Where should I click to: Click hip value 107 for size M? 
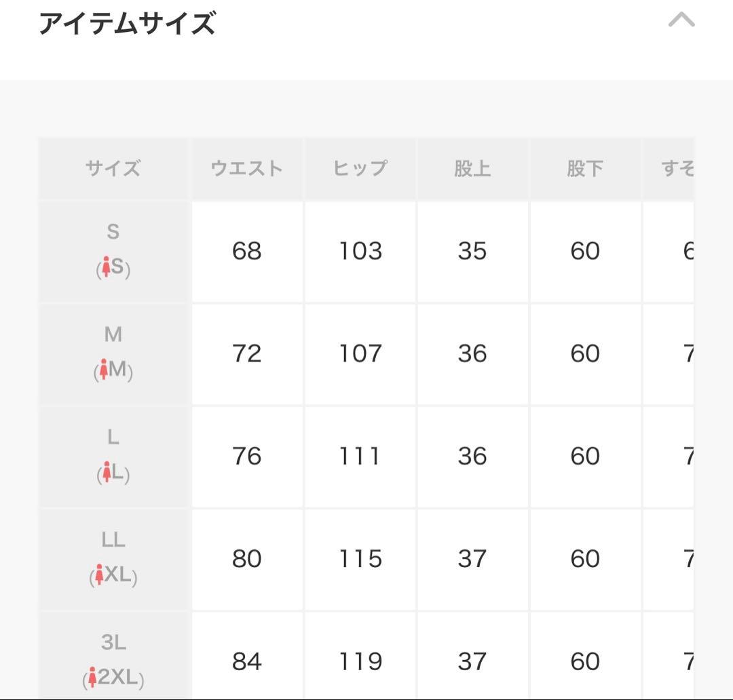[360, 354]
